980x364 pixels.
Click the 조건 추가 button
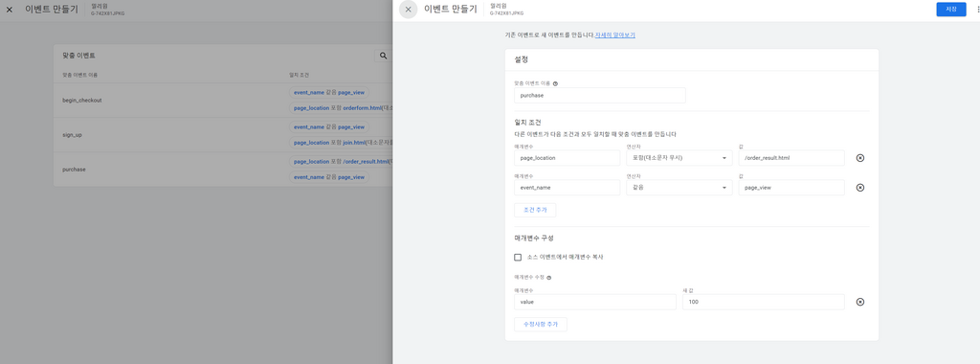(535, 210)
